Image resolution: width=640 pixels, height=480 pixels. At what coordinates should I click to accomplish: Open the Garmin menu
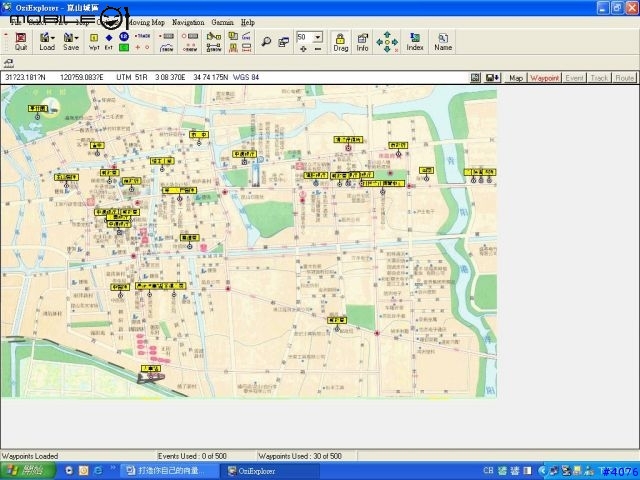click(x=222, y=22)
